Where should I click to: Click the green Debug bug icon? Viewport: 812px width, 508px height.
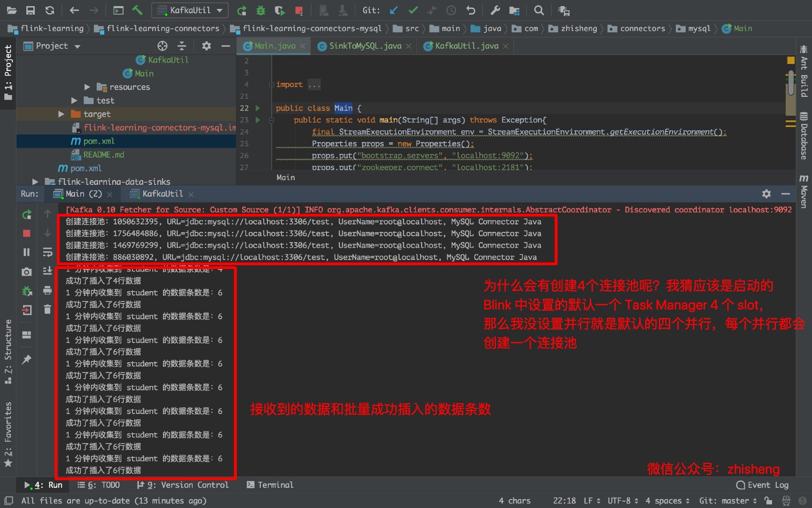coord(261,10)
